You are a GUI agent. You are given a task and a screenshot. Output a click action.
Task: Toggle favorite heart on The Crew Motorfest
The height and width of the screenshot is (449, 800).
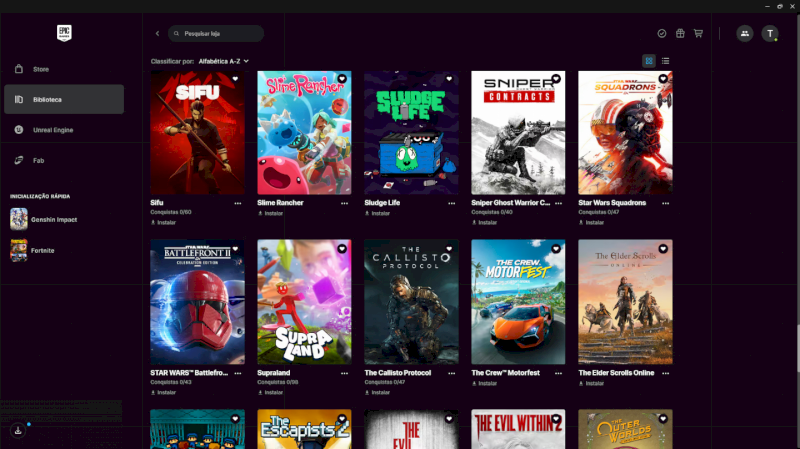(556, 248)
